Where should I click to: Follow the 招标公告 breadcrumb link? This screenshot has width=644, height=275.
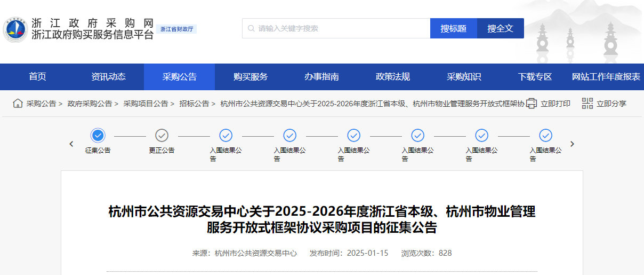194,104
